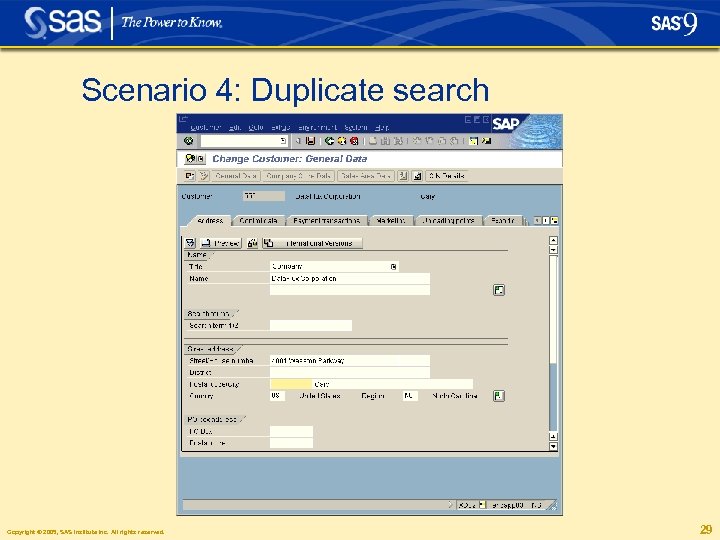Click the Country field showing US
Viewport: 720px width, 540px height.
click(277, 396)
